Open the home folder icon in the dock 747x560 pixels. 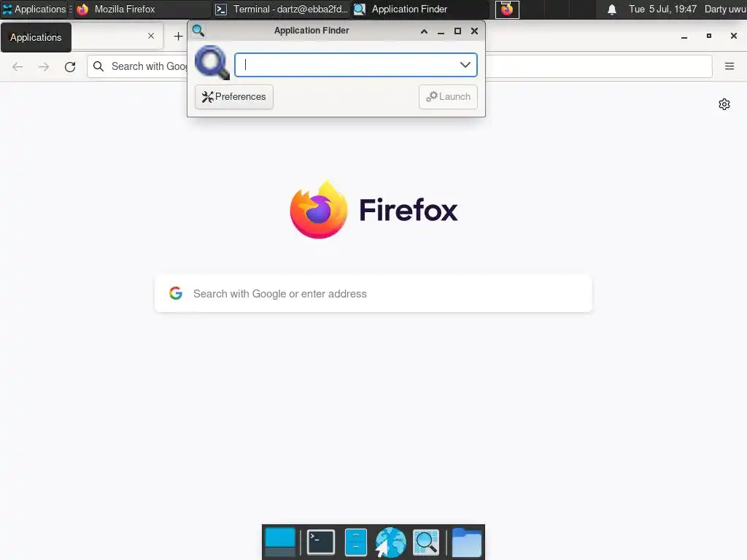[x=466, y=542]
